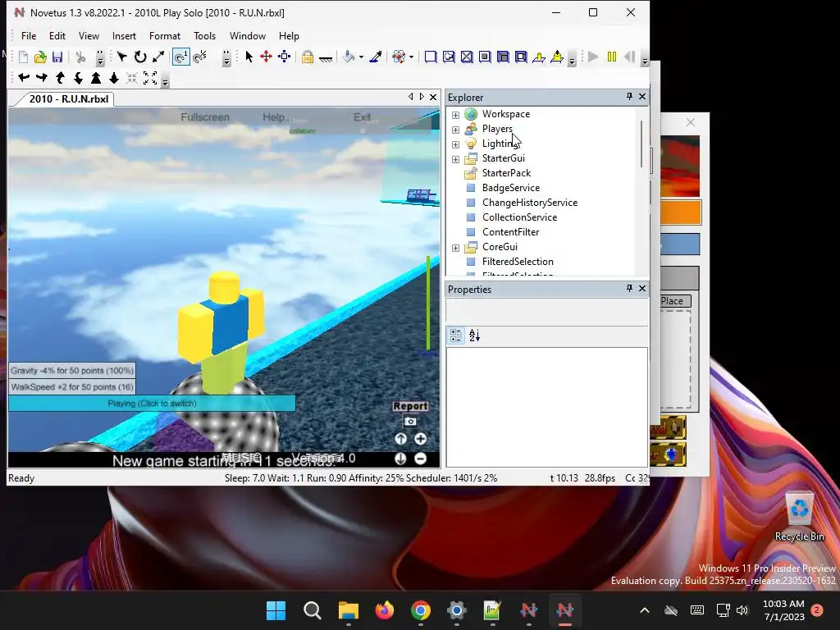This screenshot has height=630, width=840.
Task: Click the camera zoom out down arrow
Action: pos(113,78)
